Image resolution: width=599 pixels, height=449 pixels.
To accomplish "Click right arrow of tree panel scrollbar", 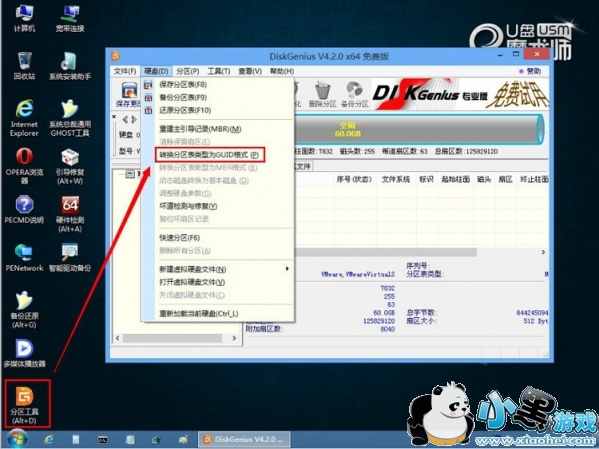I will click(234, 338).
